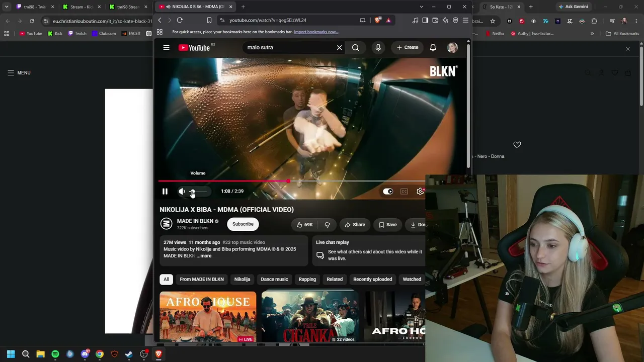Open the Brave Rewards triangle icon

388,20
